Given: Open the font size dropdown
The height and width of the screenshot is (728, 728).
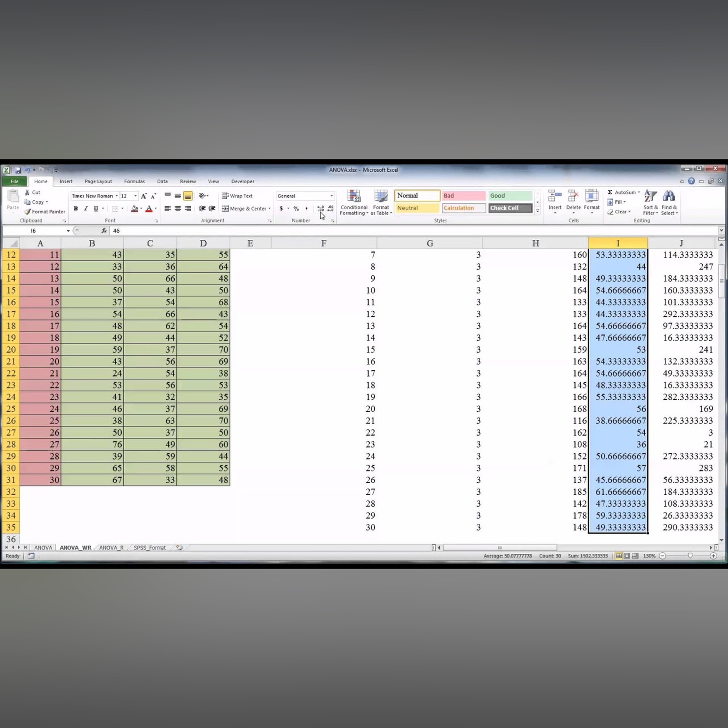Looking at the screenshot, I should pyautogui.click(x=136, y=196).
